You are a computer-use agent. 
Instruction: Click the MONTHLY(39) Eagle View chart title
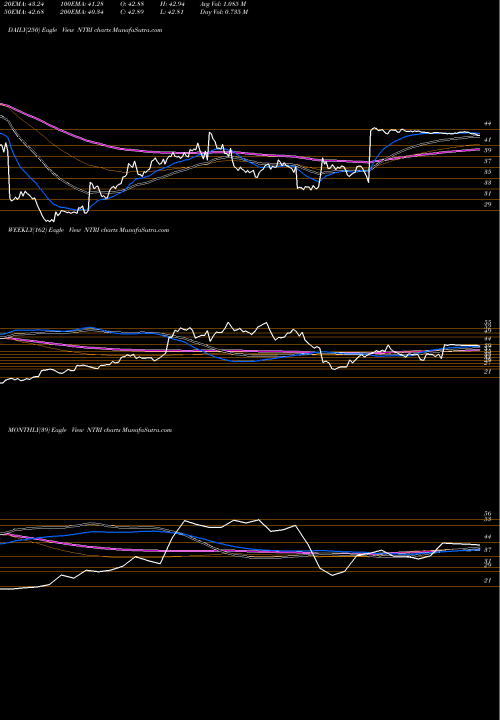90,430
